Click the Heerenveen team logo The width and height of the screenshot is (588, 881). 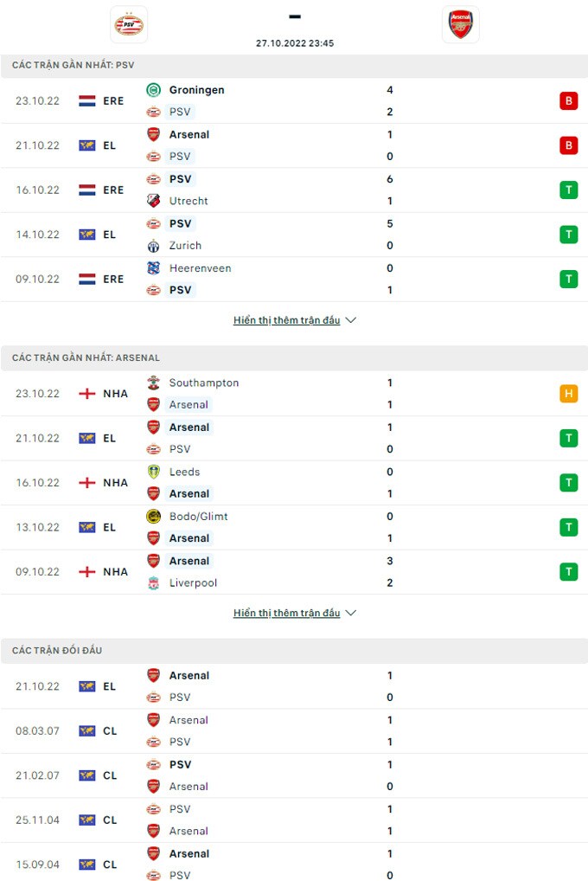[154, 268]
